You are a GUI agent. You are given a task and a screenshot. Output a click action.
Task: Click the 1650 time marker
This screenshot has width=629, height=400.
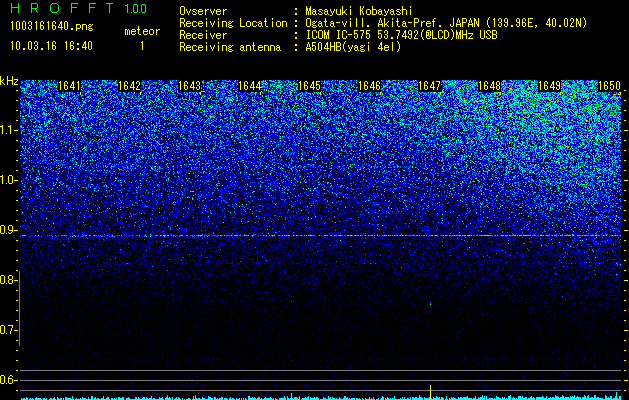(x=609, y=86)
